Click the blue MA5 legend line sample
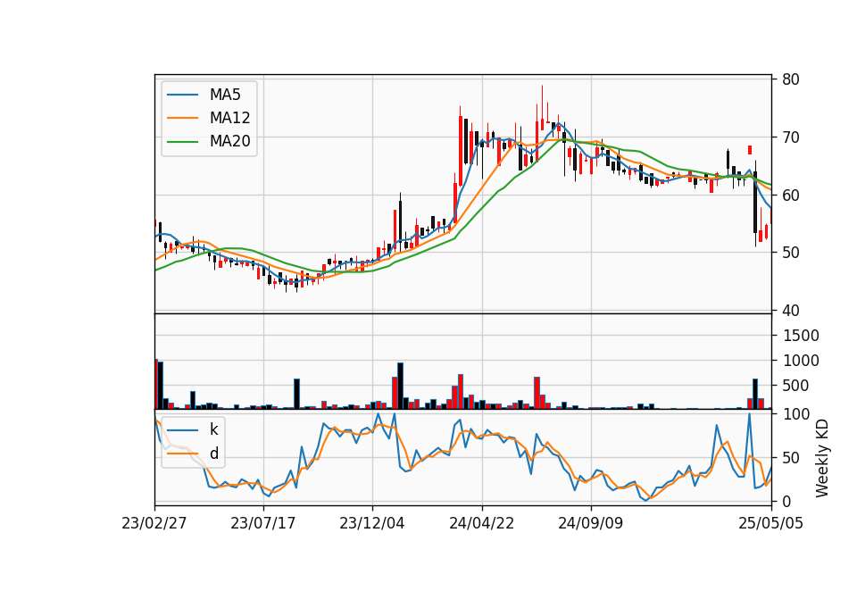This screenshot has height=616, width=857. (182, 96)
